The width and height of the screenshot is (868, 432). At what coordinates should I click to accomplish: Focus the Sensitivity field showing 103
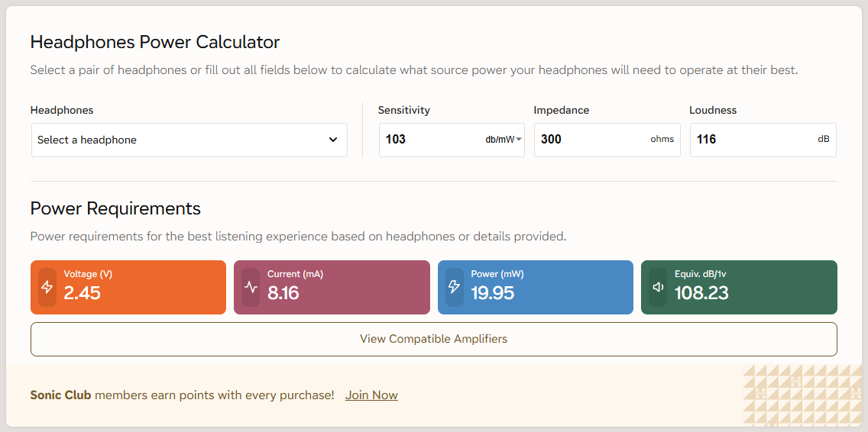click(x=428, y=140)
